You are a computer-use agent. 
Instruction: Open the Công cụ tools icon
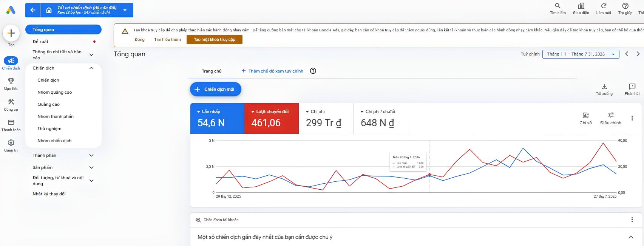pos(11,102)
